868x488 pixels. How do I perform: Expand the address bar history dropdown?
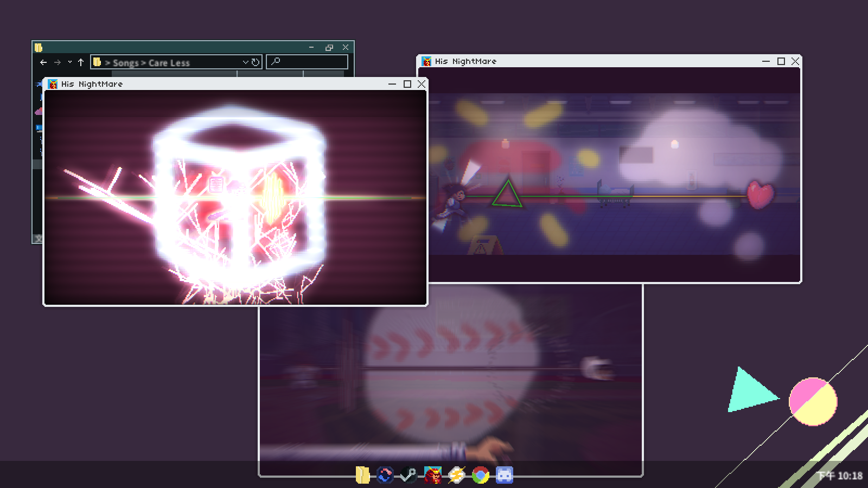[245, 62]
